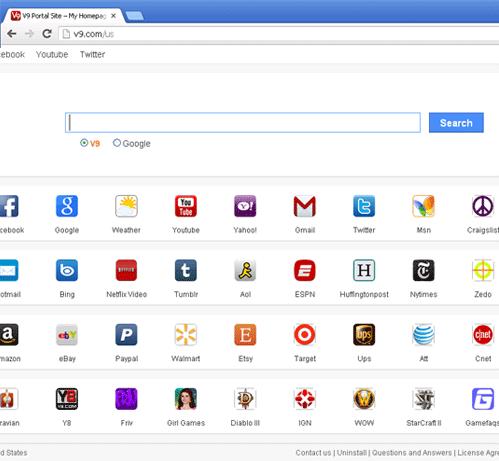The height and width of the screenshot is (461, 499).
Task: Open the Etsy shortcut icon
Action: tap(245, 335)
